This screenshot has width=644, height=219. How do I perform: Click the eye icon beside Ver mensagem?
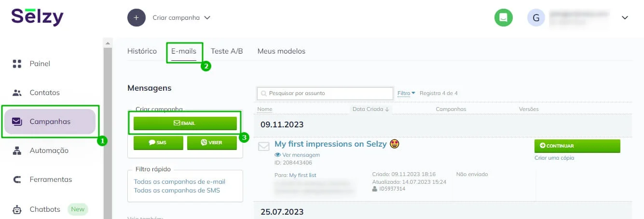[278, 155]
